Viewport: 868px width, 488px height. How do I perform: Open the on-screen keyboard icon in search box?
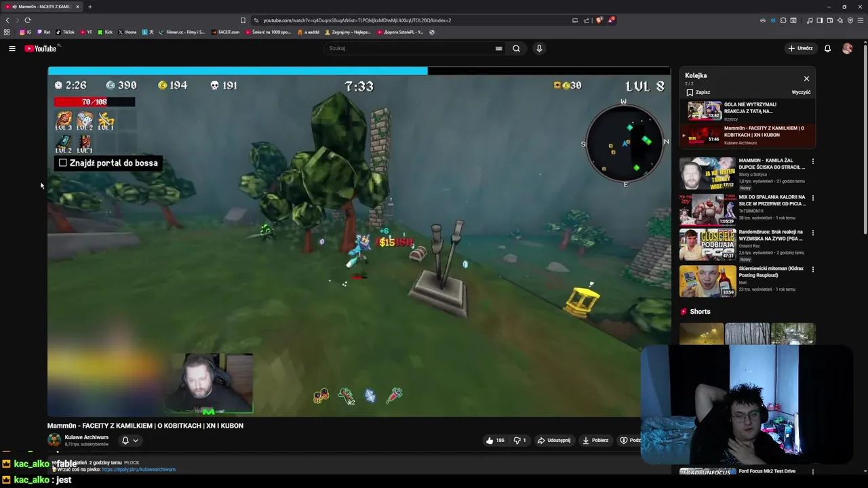498,48
